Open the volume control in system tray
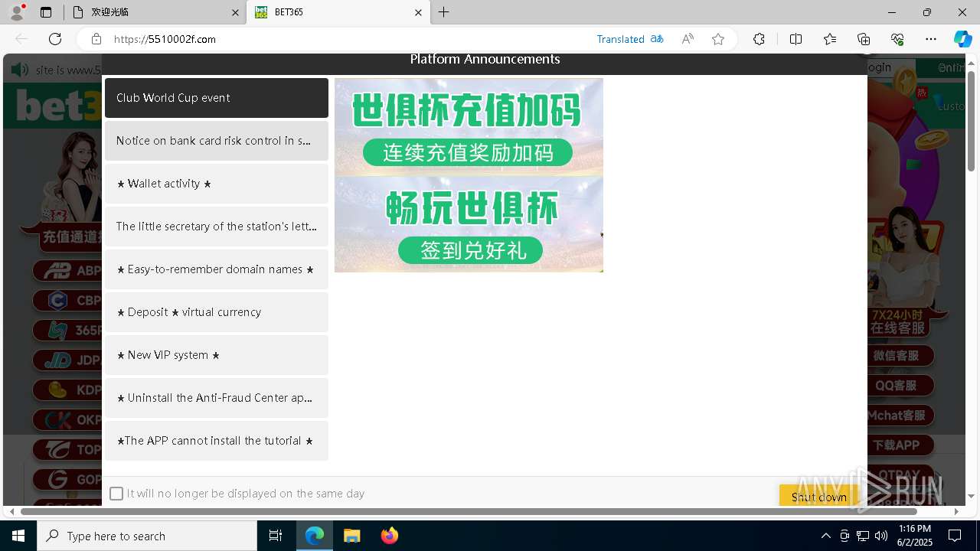The image size is (980, 551). 880,536
